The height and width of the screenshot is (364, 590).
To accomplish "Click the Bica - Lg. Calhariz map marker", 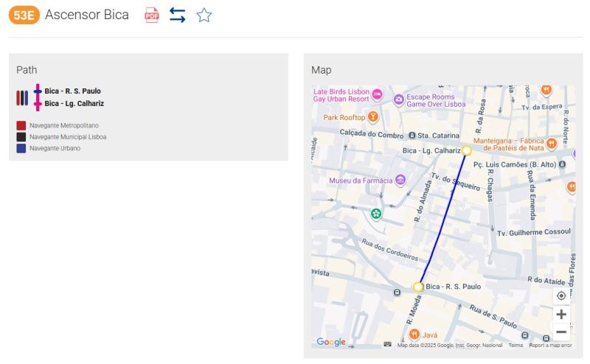I will 466,150.
